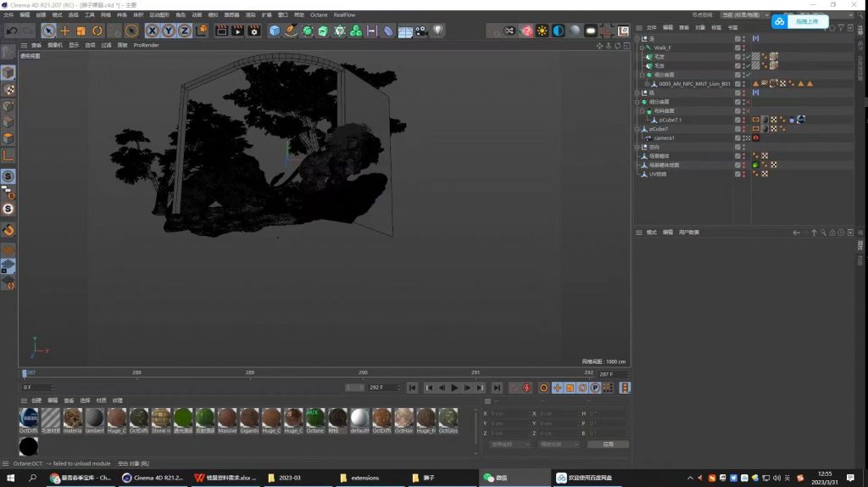Expand the Walk_F tree node
This screenshot has width=868, height=487.
643,48
